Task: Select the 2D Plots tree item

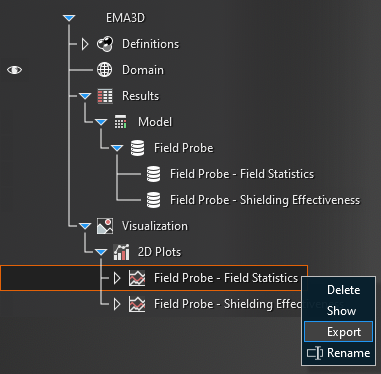Action: [159, 252]
